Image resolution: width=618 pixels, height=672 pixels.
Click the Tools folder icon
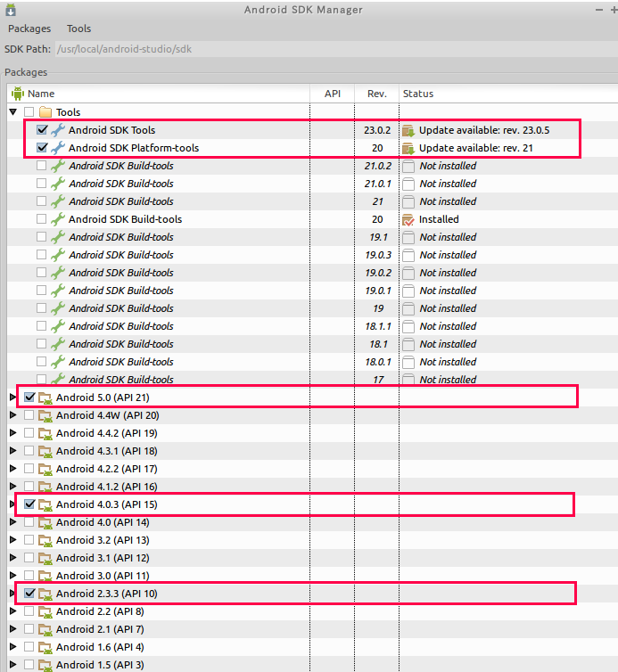[x=45, y=112]
